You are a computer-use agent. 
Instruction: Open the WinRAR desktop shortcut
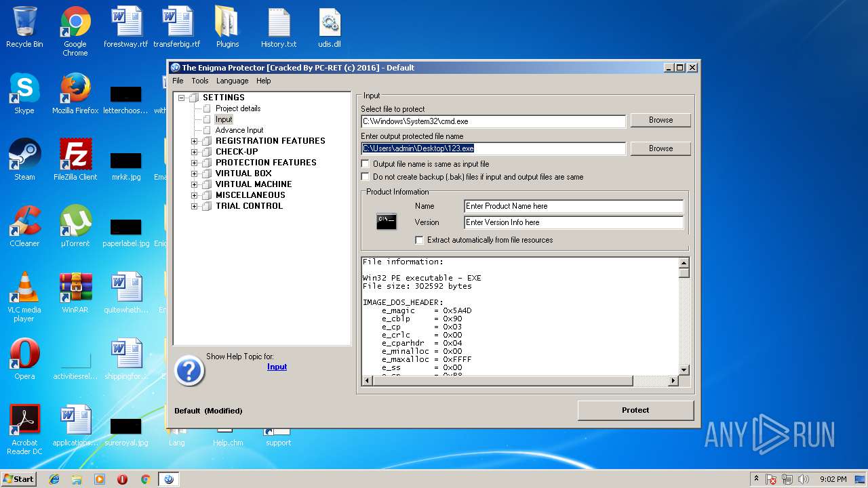point(75,293)
